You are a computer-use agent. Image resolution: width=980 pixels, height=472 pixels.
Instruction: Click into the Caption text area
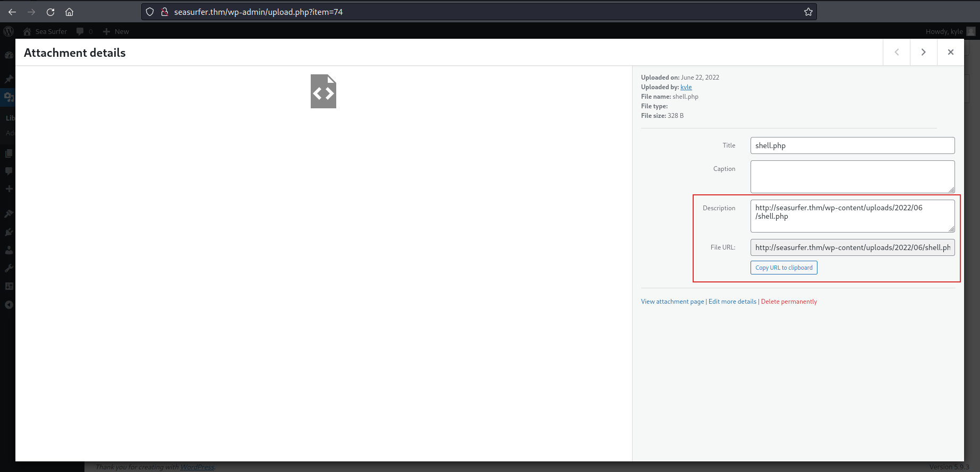[852, 176]
